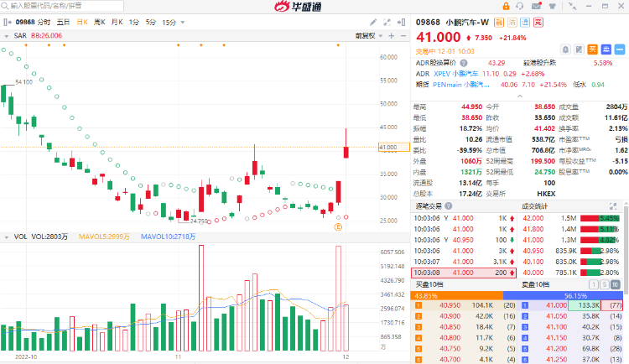Select the 日K daily candlestick tab
629x364 pixels.
(x=82, y=23)
